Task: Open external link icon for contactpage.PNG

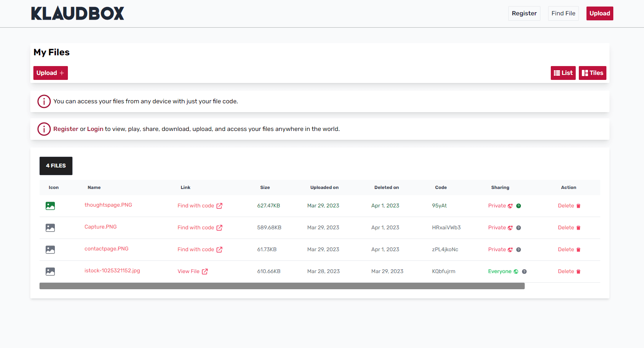Action: tap(219, 250)
